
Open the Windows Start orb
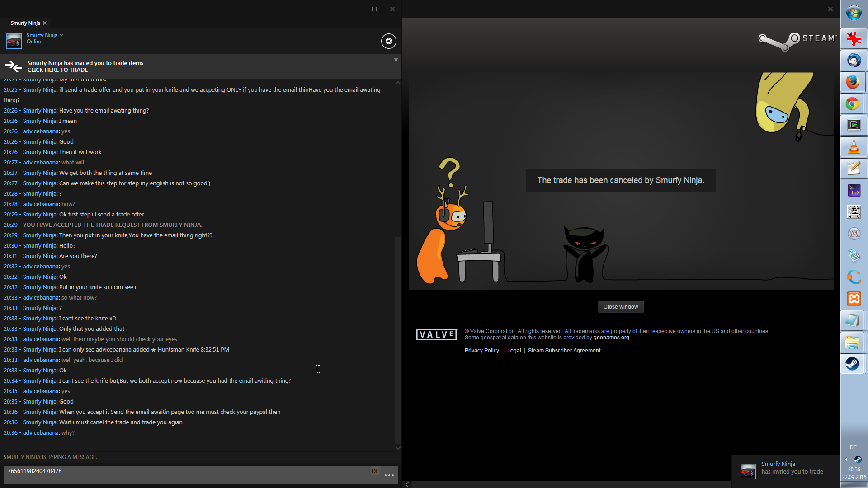(854, 13)
